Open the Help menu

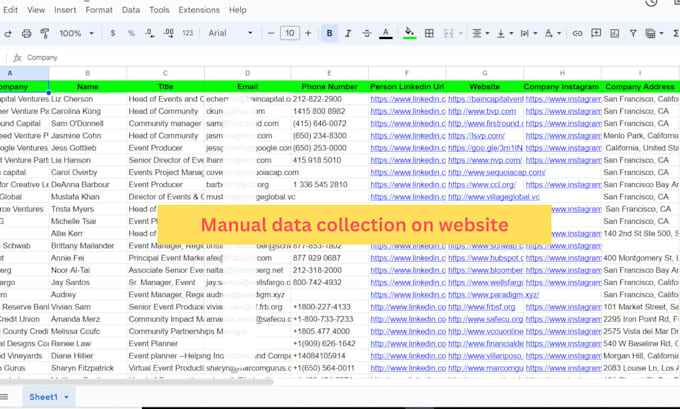[238, 10]
